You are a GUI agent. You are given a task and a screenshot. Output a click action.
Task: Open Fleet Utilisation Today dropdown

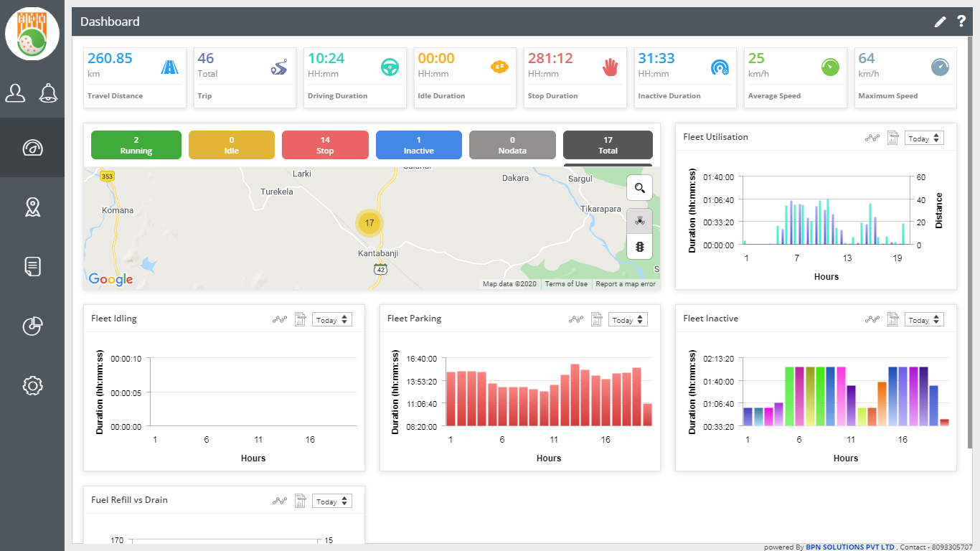coord(925,138)
